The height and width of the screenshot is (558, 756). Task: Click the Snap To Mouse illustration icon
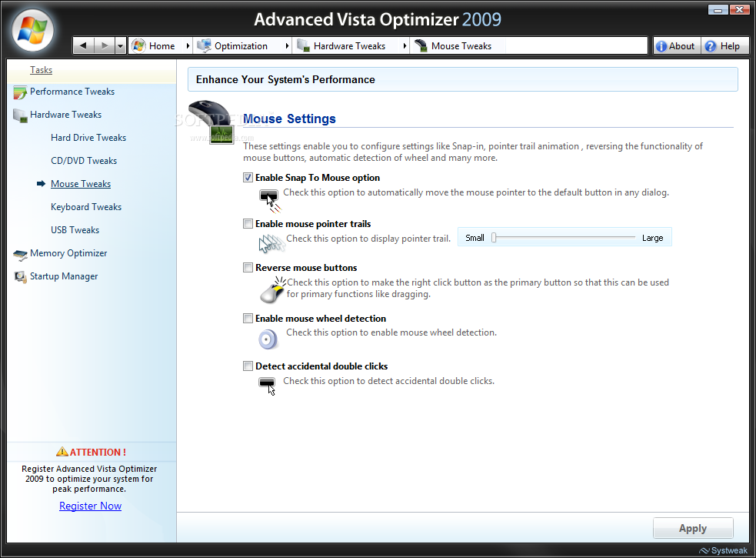click(269, 200)
